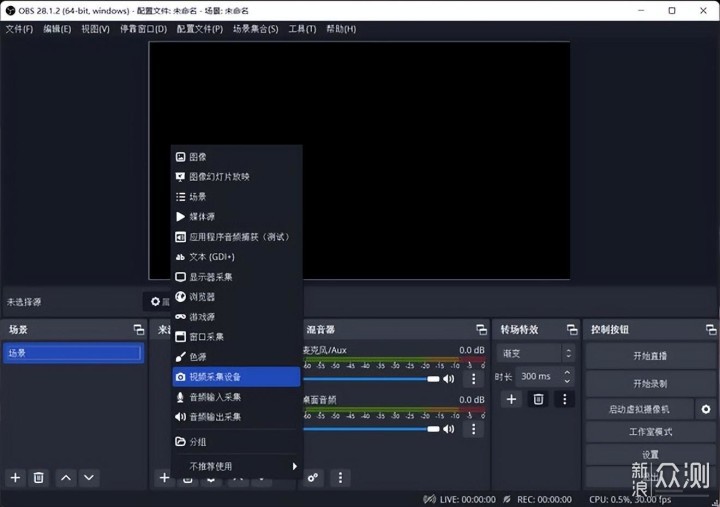Open the 视图(V) menu

pos(96,29)
